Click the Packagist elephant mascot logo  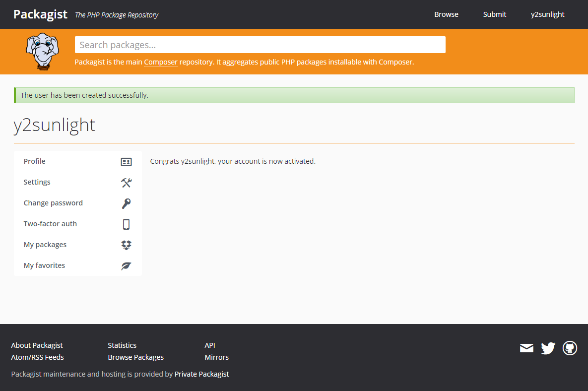[x=42, y=51]
